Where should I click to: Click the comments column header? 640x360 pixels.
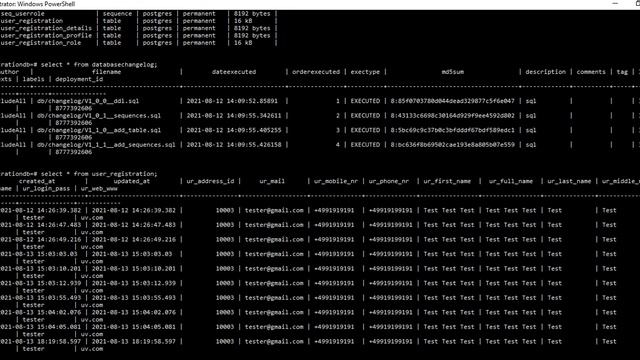pos(591,72)
